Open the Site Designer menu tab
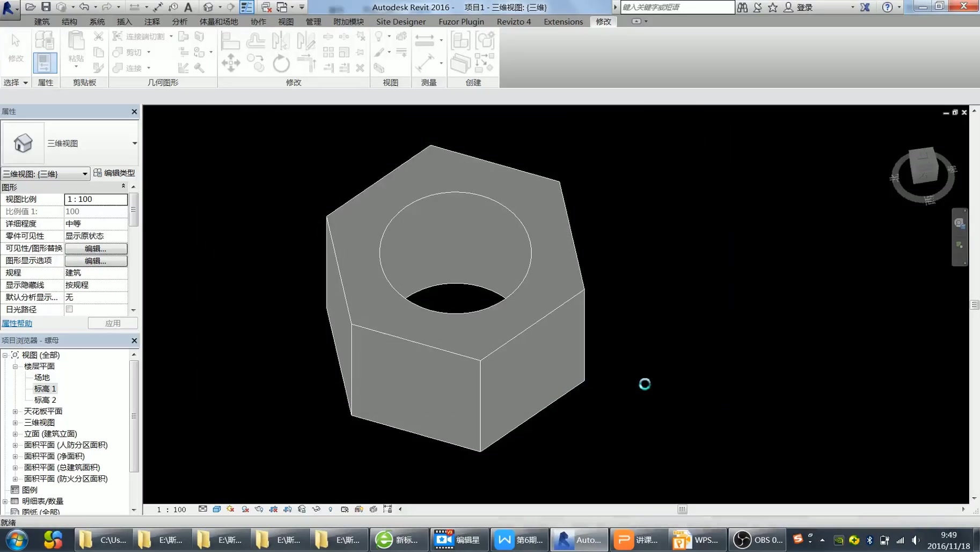This screenshot has width=980, height=552. point(401,21)
